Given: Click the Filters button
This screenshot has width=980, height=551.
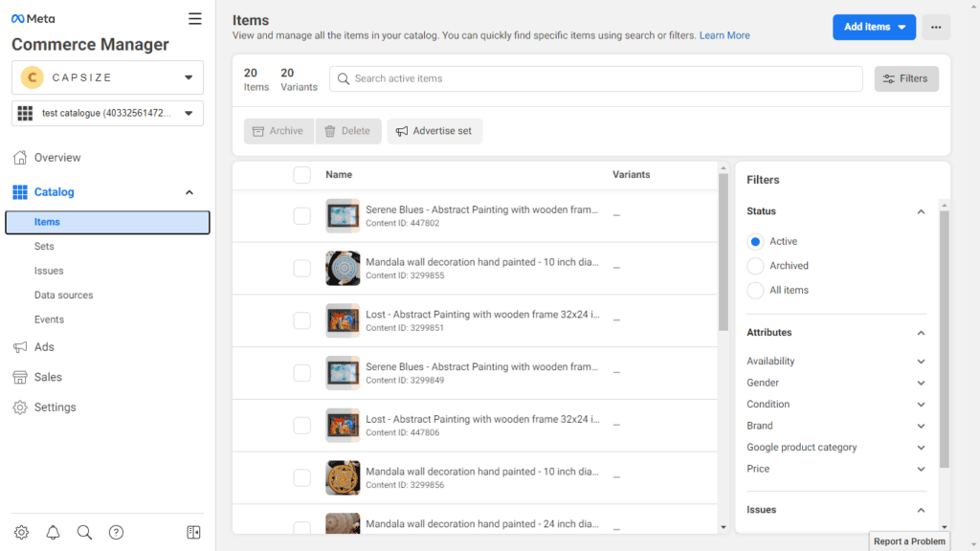Looking at the screenshot, I should pos(906,78).
